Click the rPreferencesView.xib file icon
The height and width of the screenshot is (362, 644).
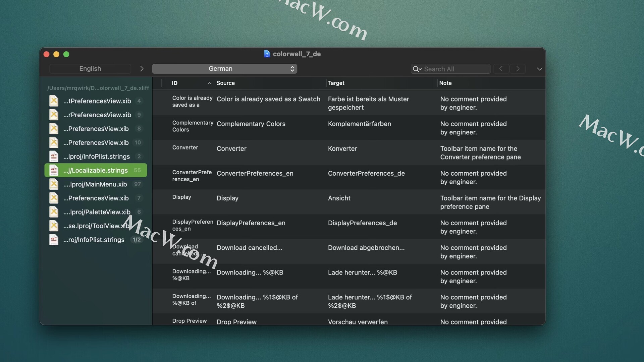click(x=54, y=115)
